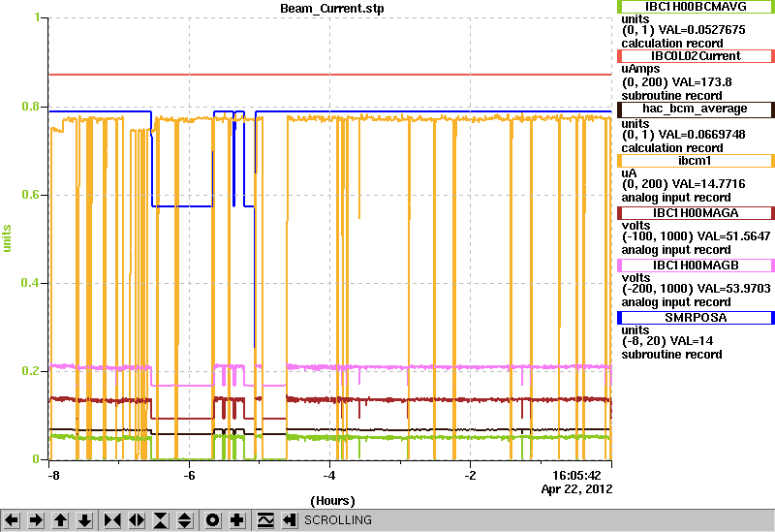The image size is (775, 532).
Task: Expand time axis with outward-pointing triangles icon
Action: pos(137,520)
